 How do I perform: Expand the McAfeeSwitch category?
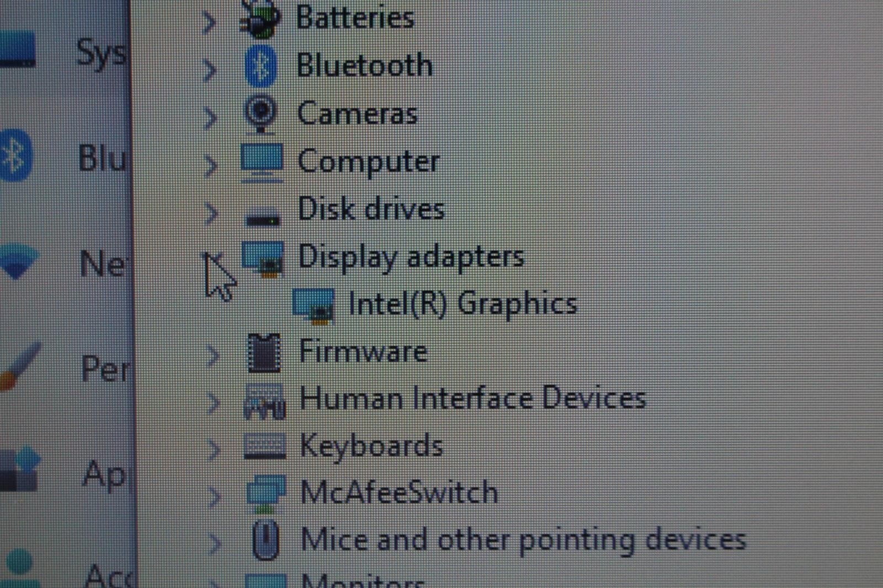click(214, 496)
